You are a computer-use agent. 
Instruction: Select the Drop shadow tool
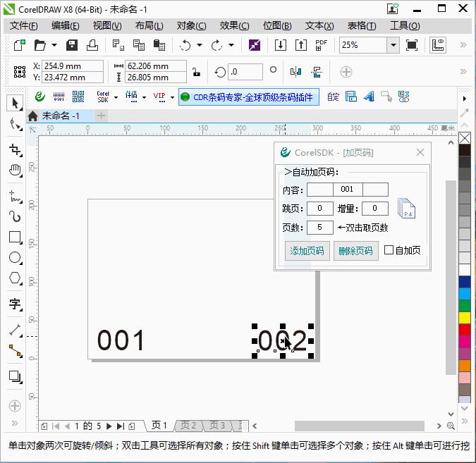click(x=16, y=377)
